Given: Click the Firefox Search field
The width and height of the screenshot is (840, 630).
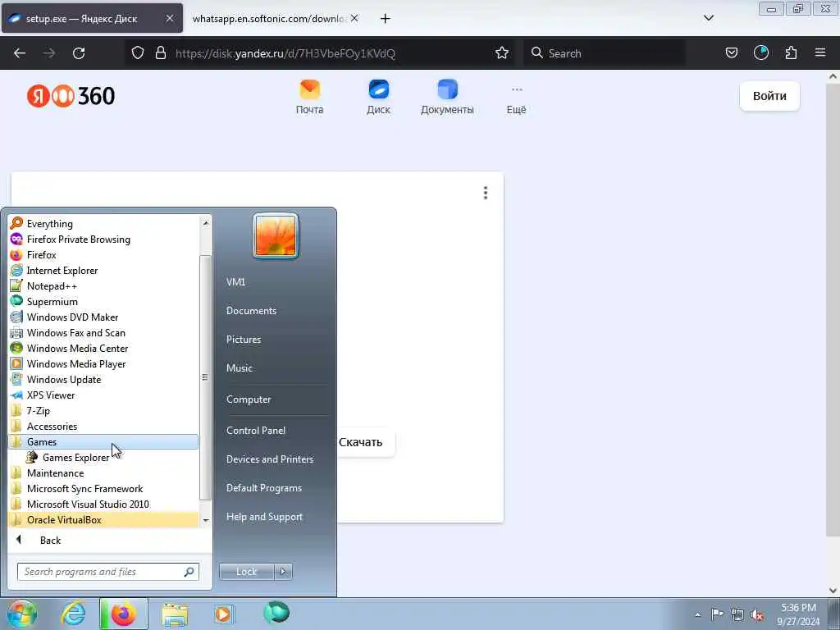Looking at the screenshot, I should pyautogui.click(x=605, y=53).
